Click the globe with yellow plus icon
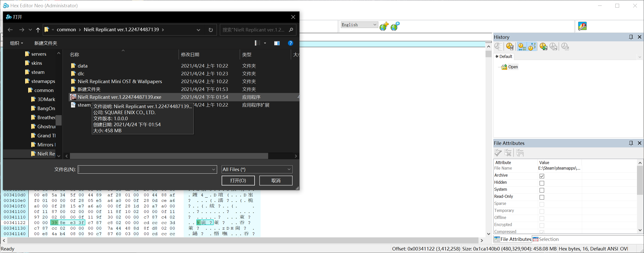 pos(384,26)
